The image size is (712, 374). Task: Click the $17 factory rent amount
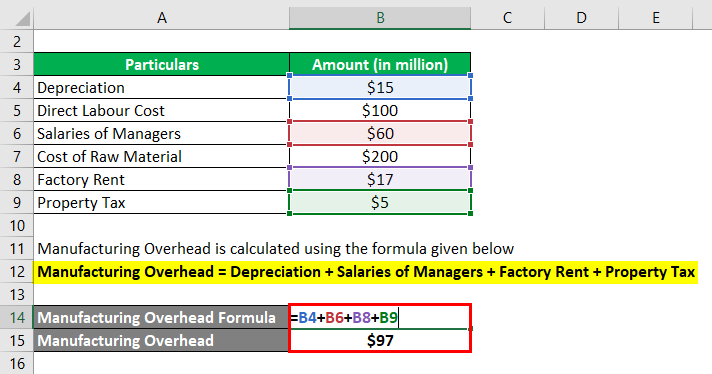tap(380, 180)
